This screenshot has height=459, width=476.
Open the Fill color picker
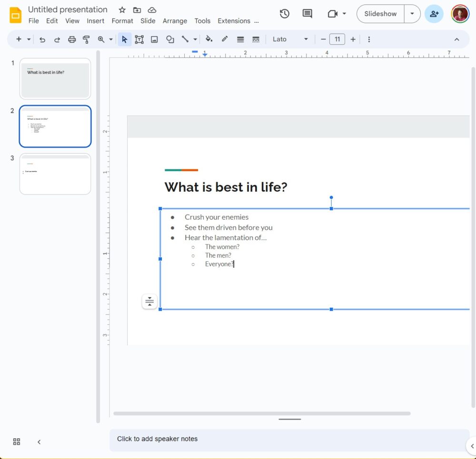point(209,39)
